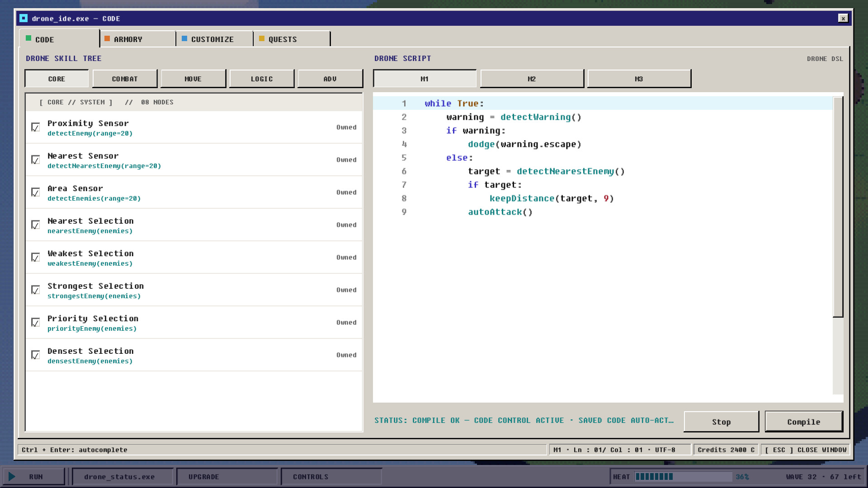Switch to the ARMORY tab

pyautogui.click(x=137, y=39)
